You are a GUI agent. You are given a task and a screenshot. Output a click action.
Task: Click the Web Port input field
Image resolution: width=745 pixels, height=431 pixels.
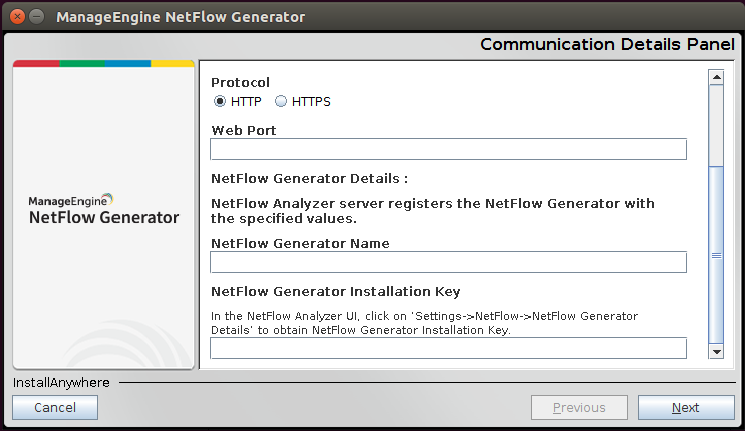448,149
